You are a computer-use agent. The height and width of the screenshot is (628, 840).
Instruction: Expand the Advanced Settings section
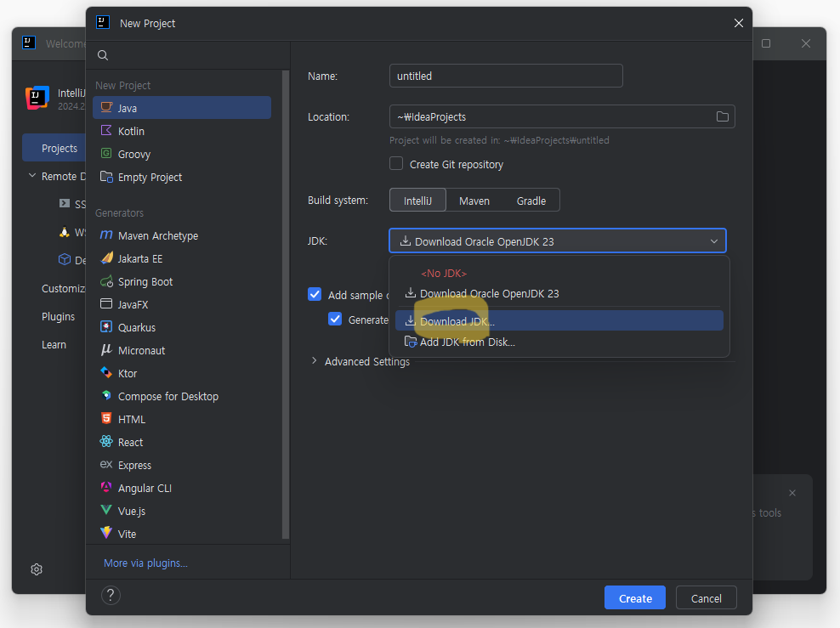pos(315,361)
